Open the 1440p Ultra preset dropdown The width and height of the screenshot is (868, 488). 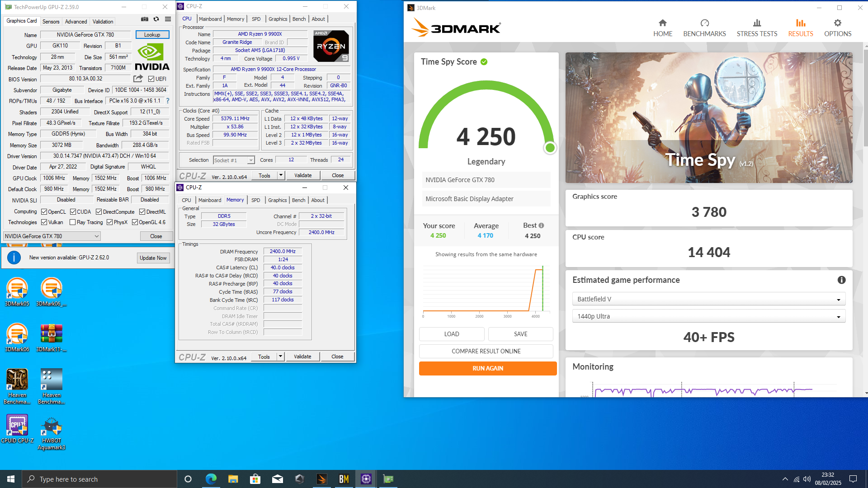[708, 316]
